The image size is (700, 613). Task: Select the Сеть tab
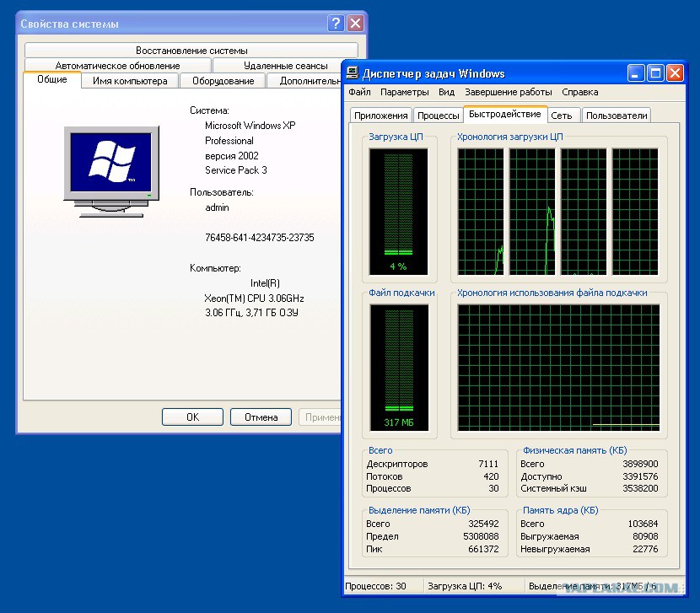pos(562,116)
